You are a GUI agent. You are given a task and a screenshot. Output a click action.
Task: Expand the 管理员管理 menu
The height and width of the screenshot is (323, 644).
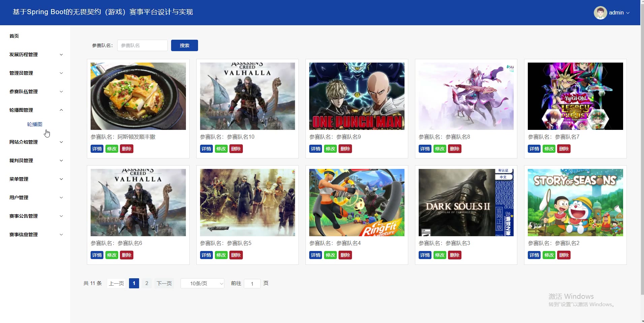[36, 73]
